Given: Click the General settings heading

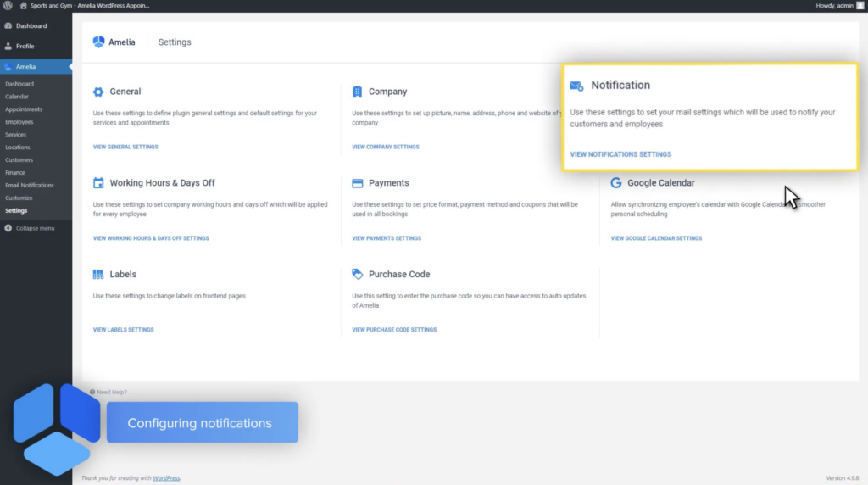Looking at the screenshot, I should 125,92.
